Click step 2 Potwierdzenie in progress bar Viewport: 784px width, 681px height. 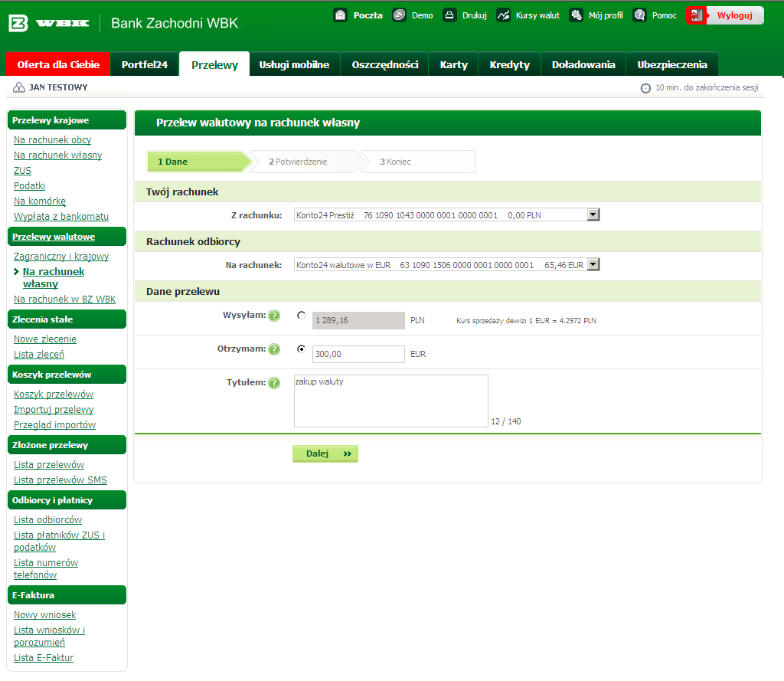click(306, 162)
